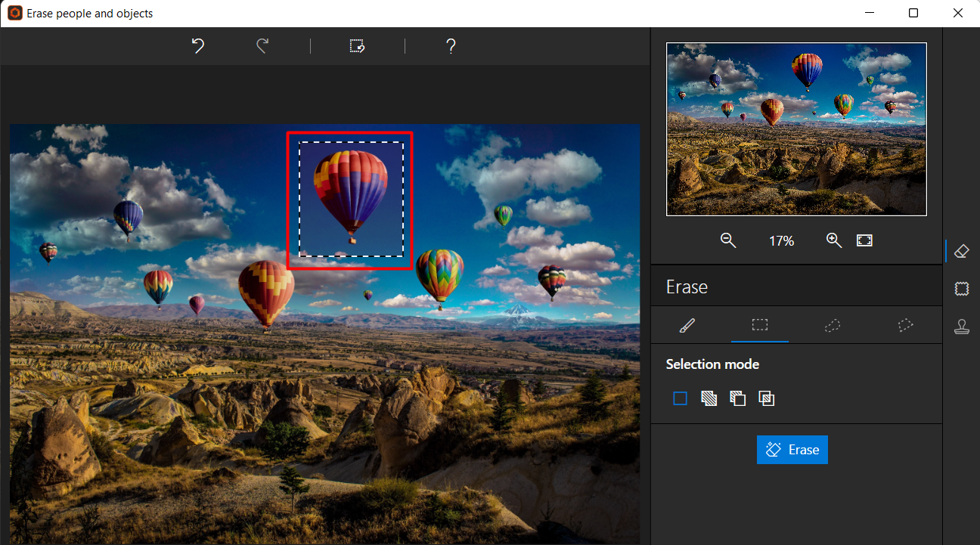Minimize the Erase people and objects window
Viewport: 980px width, 545px height.
(870, 13)
